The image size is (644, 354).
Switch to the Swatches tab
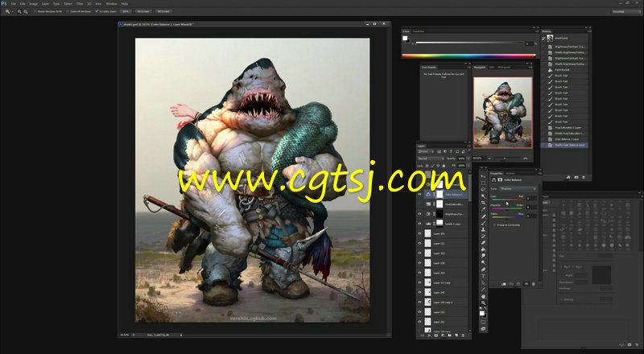419,31
